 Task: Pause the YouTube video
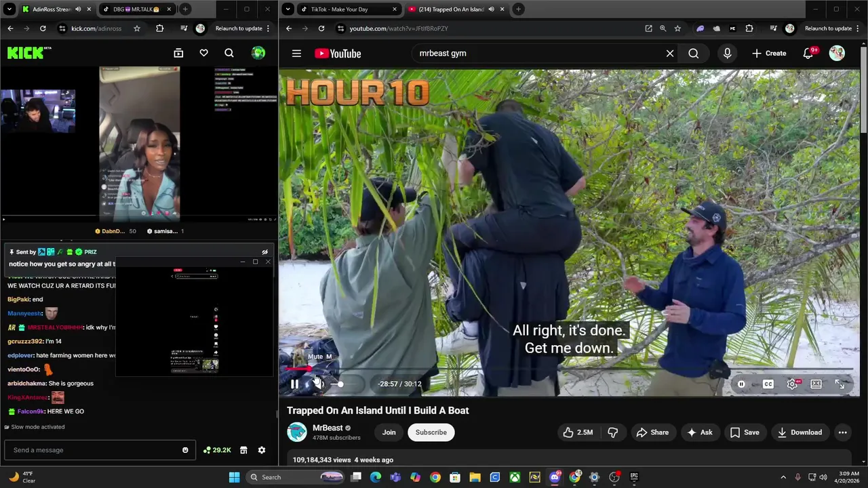[294, 384]
